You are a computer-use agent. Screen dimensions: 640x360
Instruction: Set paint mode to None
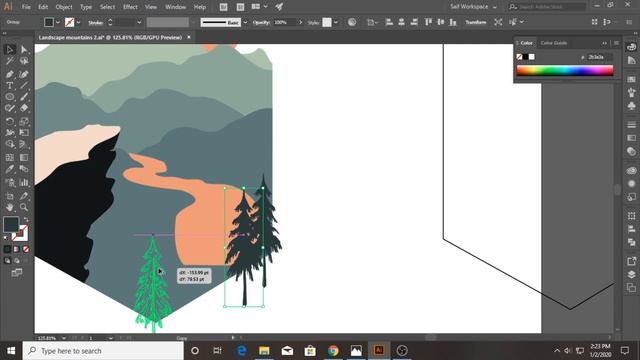click(x=26, y=249)
